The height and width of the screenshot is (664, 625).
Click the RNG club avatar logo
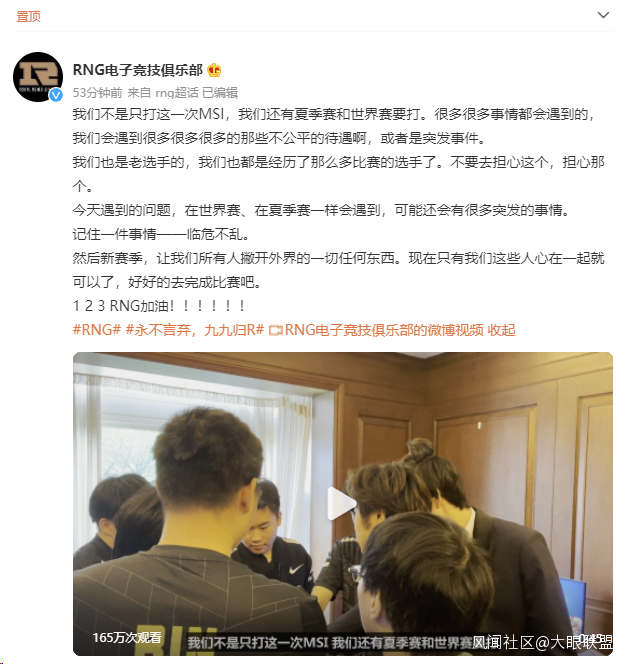pos(38,77)
